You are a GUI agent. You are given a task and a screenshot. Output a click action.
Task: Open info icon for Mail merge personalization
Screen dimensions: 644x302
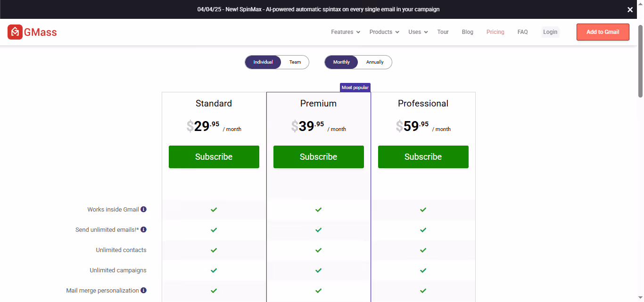(144, 290)
